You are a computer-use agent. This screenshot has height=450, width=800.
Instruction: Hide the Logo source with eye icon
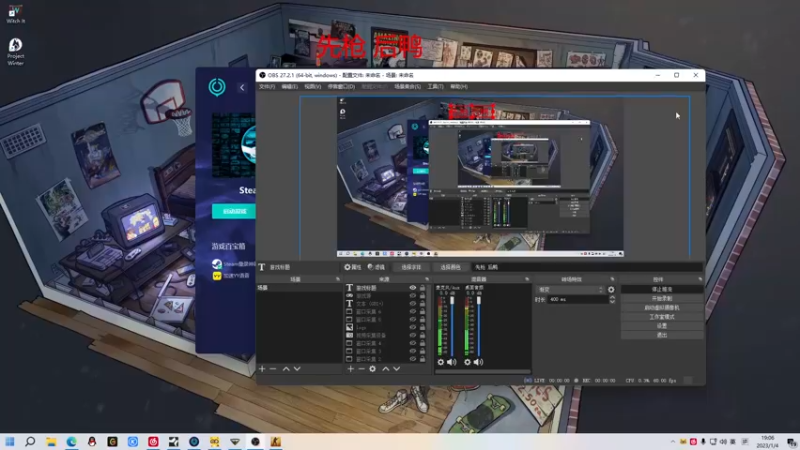point(413,327)
